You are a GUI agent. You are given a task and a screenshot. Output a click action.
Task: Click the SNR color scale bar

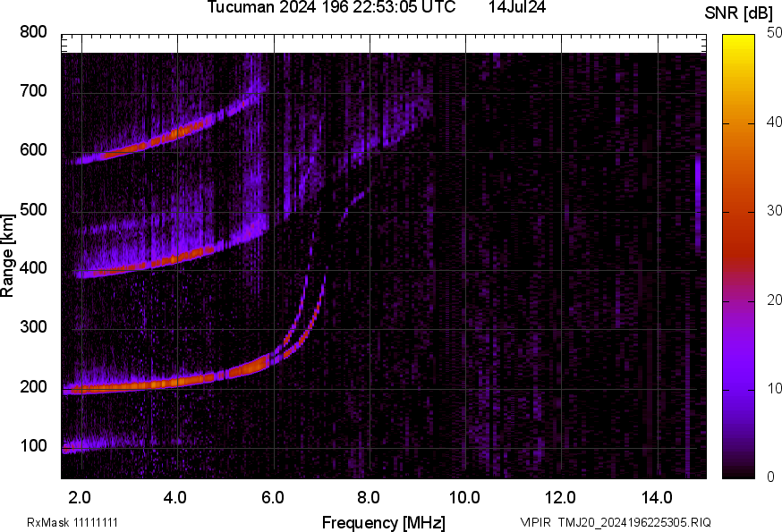[738, 257]
